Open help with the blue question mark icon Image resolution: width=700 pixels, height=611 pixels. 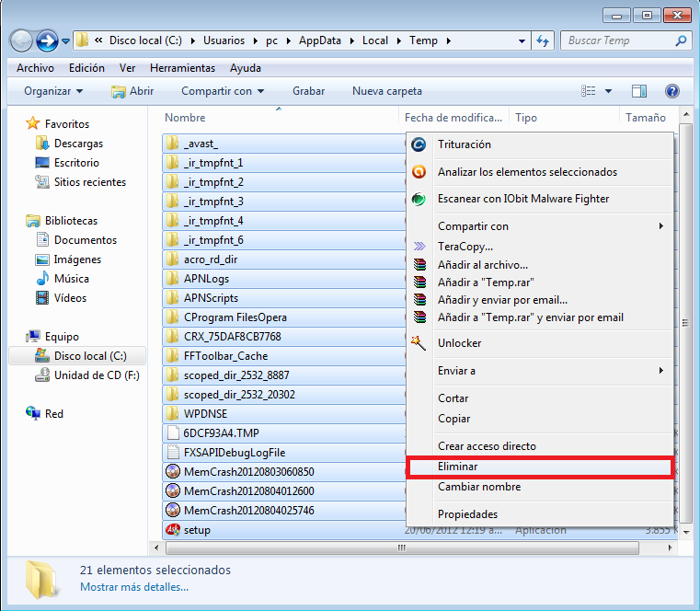tap(671, 91)
